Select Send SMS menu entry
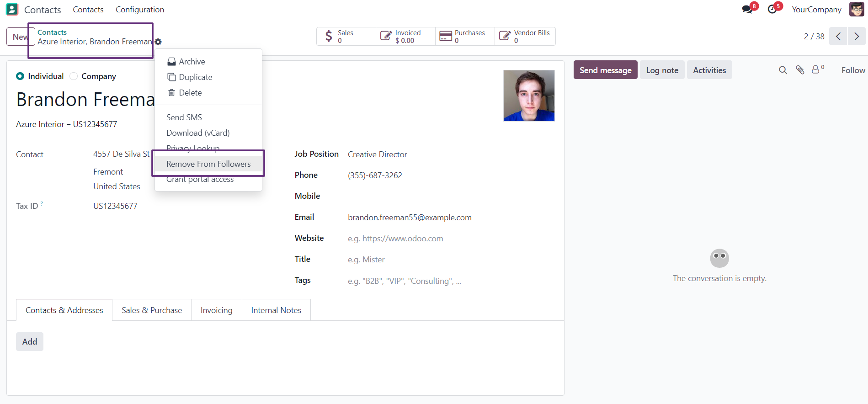 [208, 117]
